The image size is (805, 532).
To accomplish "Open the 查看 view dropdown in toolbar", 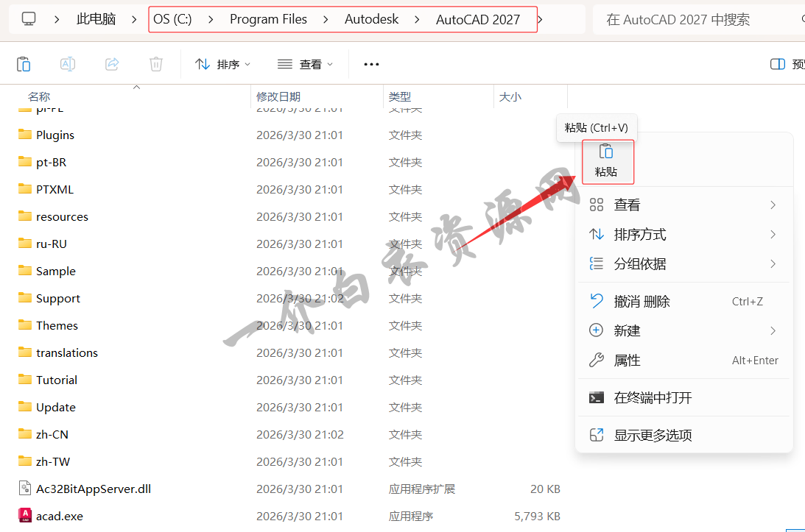I will click(305, 64).
